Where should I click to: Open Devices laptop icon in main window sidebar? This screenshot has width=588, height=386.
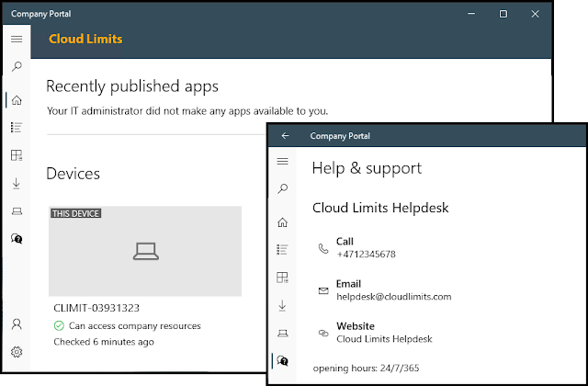(17, 211)
